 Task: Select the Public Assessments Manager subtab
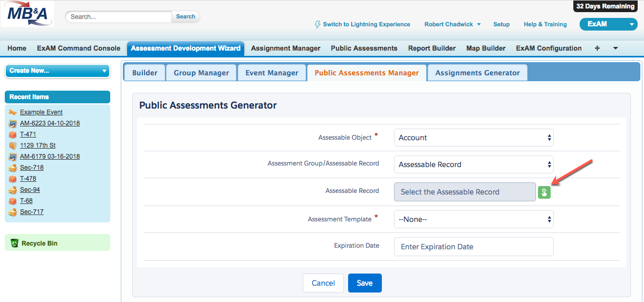pyautogui.click(x=367, y=73)
